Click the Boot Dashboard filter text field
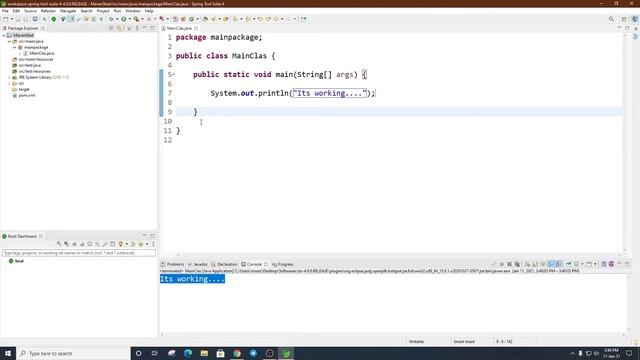640x360 pixels. [79, 253]
